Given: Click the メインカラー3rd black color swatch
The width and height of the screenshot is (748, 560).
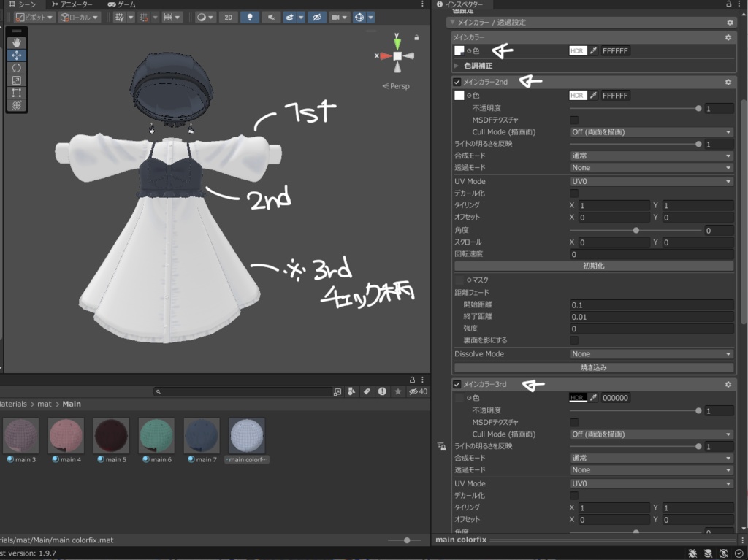Looking at the screenshot, I should coord(578,398).
